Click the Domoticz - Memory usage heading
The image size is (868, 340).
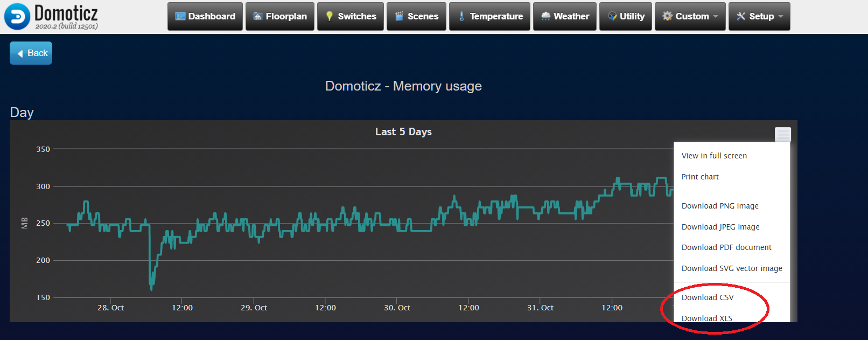(403, 86)
